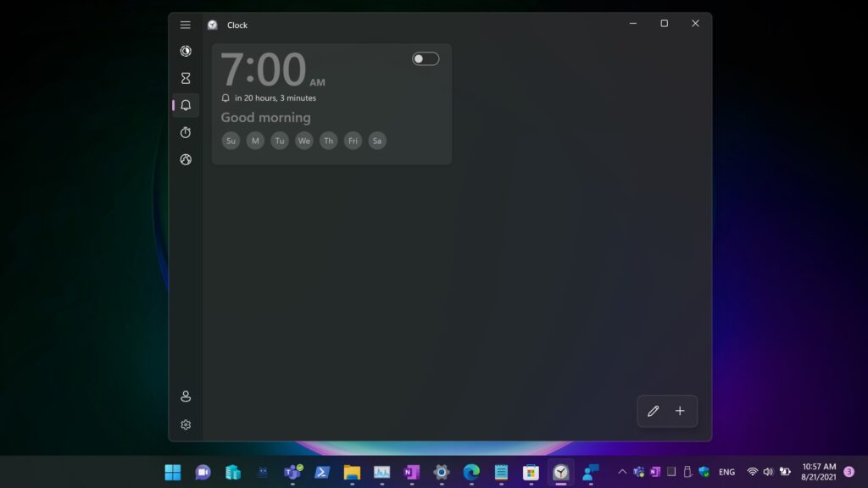Screen dimensions: 868x488
Task: Open Microsoft Edge from the taskbar
Action: pyautogui.click(x=471, y=472)
